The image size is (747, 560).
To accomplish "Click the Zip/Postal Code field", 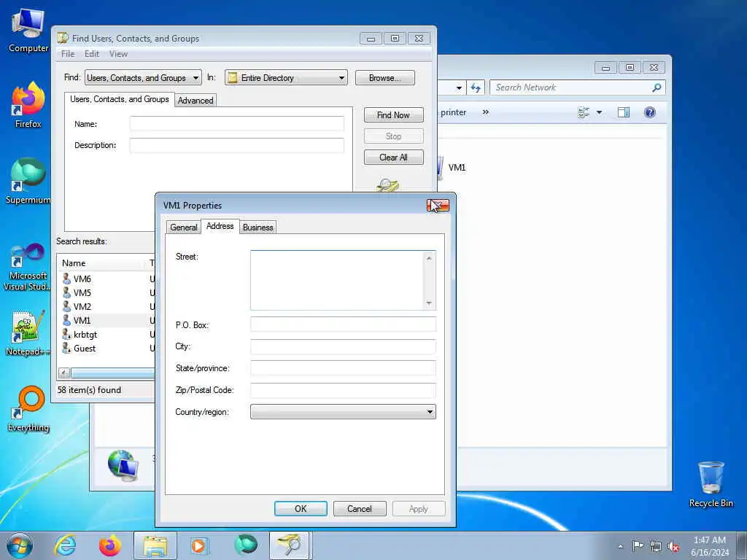I will 343,390.
